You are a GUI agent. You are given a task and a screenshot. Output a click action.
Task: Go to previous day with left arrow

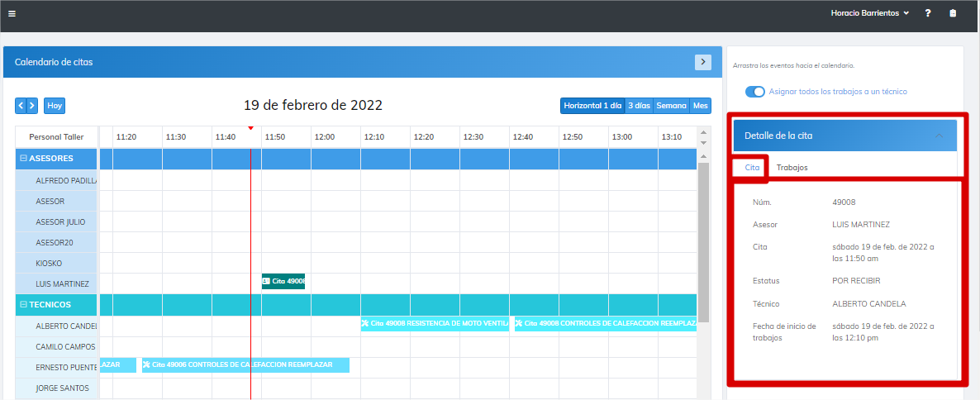click(21, 106)
